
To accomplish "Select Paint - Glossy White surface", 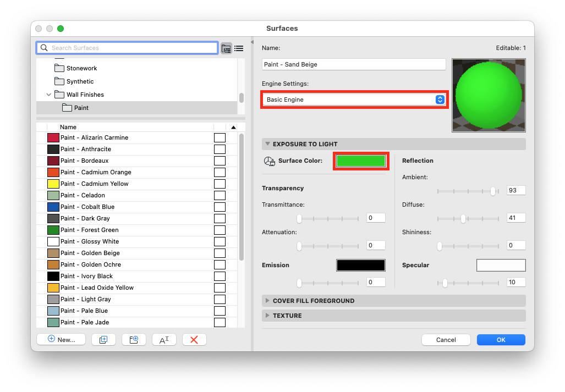I will (x=137, y=241).
